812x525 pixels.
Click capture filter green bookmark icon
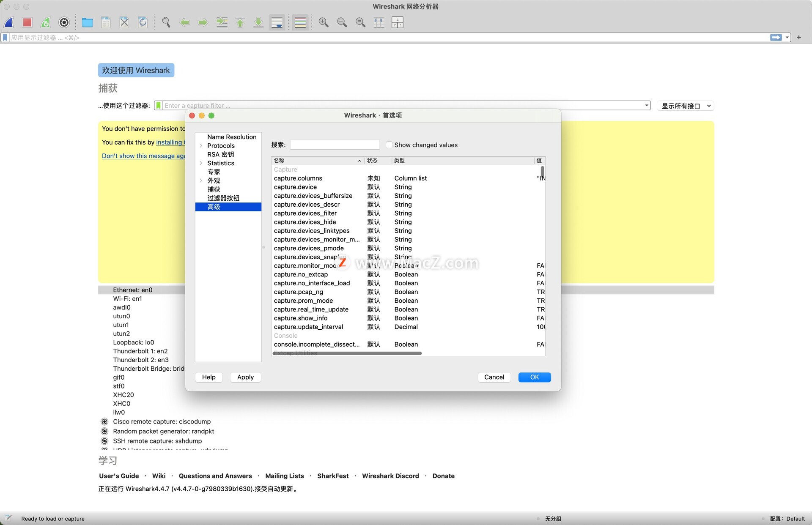pos(158,106)
